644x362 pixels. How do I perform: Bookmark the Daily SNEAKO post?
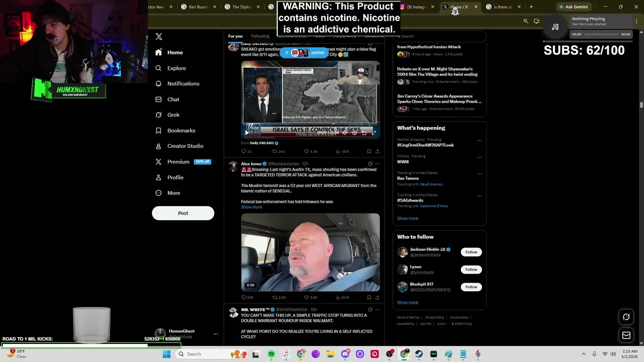369,151
